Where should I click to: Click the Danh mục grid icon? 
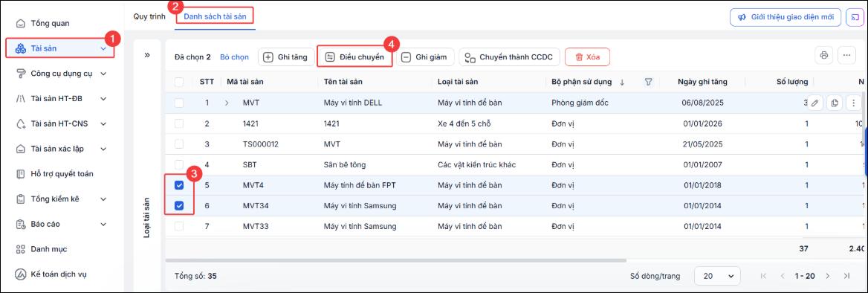pyautogui.click(x=21, y=249)
